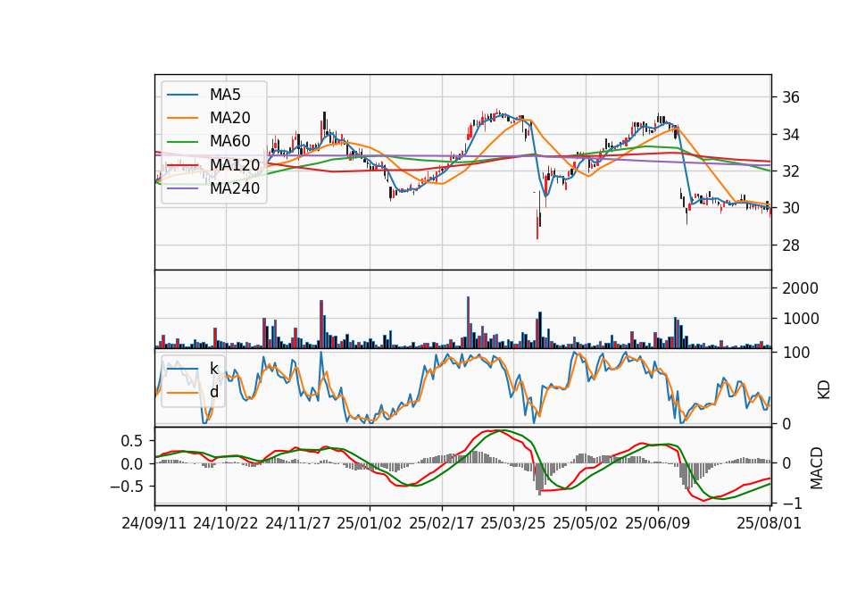Click the KD axis title
857x616 pixels.
[824, 390]
